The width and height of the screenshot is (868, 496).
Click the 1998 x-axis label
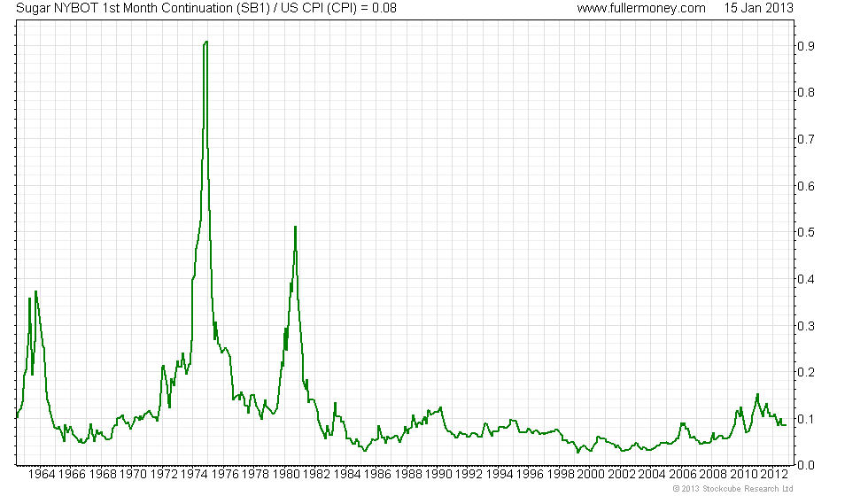[x=560, y=475]
